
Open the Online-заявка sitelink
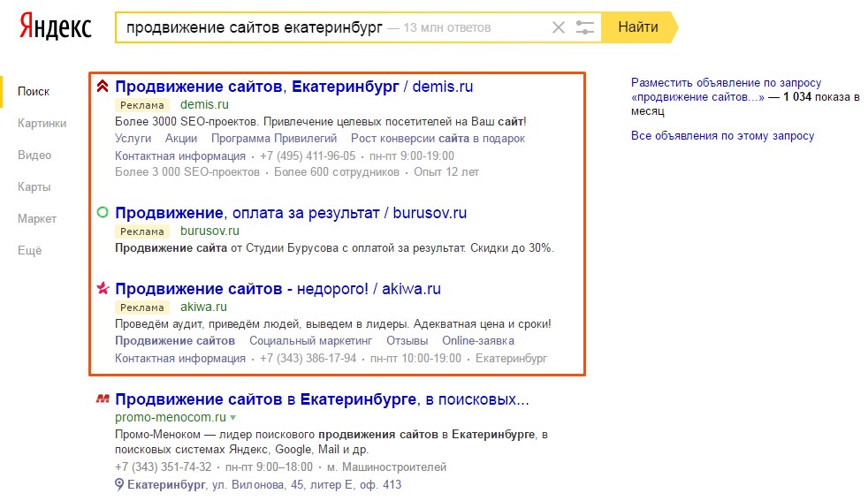478,341
